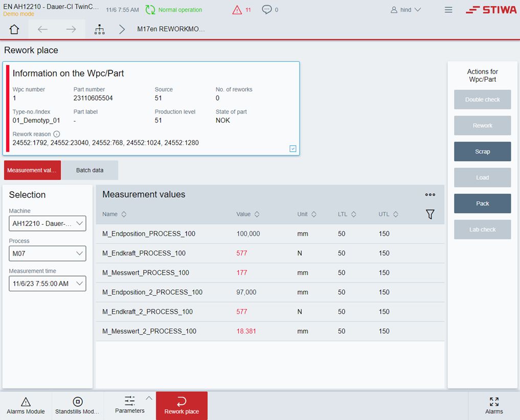The height and width of the screenshot is (420, 520).
Task: Open the machine hierarchy tree icon
Action: point(99,30)
